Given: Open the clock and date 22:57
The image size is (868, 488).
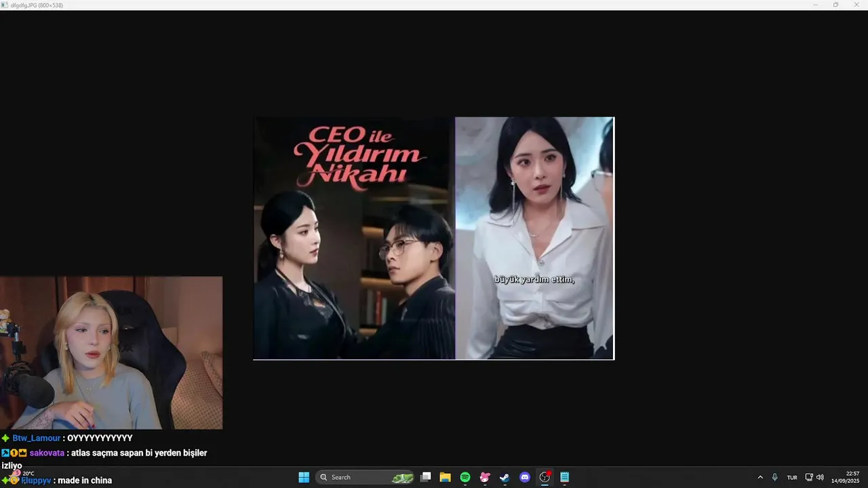Looking at the screenshot, I should point(845,477).
